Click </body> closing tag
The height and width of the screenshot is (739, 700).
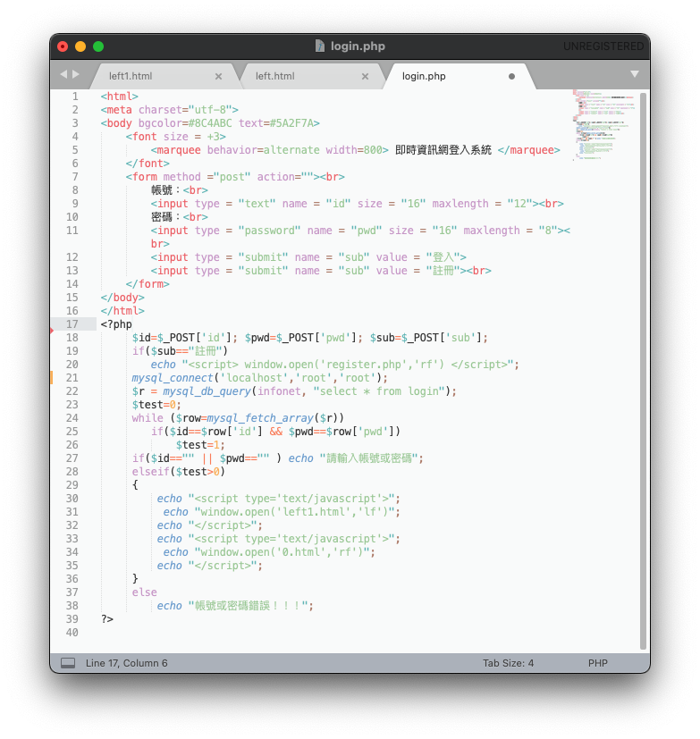pos(122,298)
